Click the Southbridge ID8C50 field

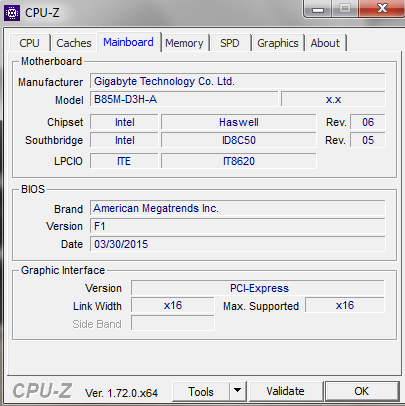(239, 140)
